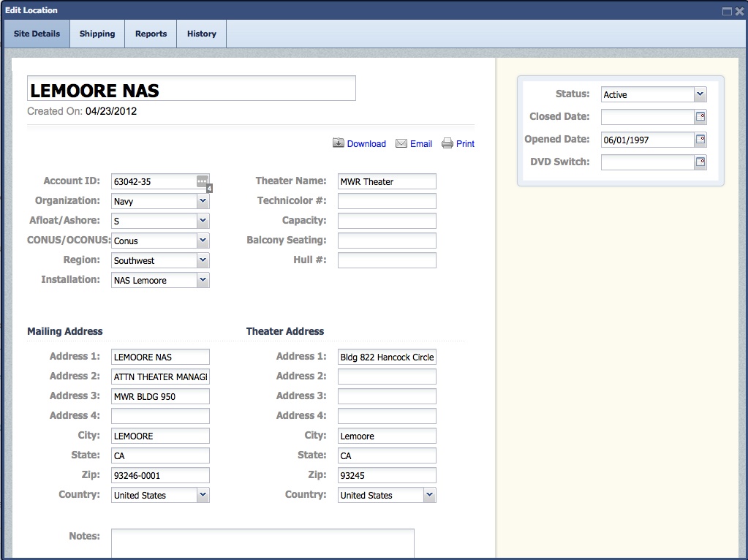This screenshot has width=748, height=560.
Task: Open the Account ID lookup ellipsis button
Action: coord(202,181)
